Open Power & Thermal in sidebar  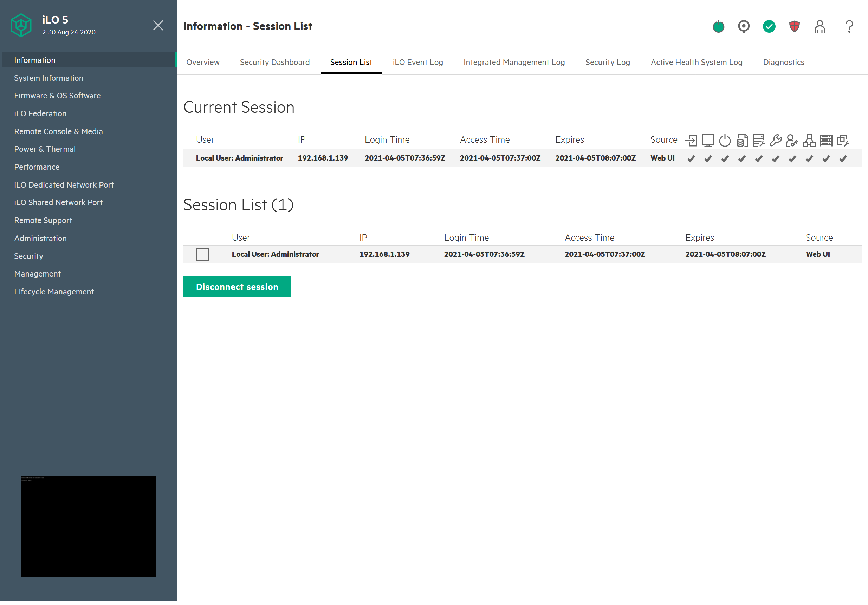pos(45,149)
